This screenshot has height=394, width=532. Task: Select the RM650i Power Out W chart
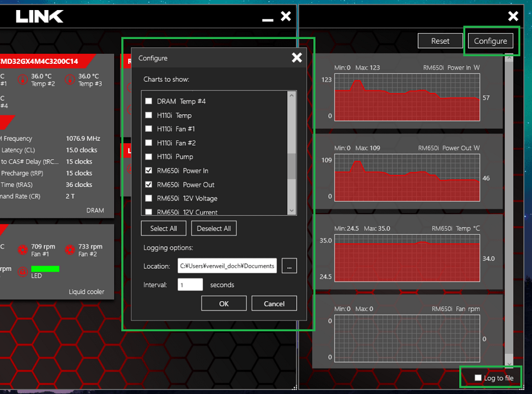pos(407,177)
